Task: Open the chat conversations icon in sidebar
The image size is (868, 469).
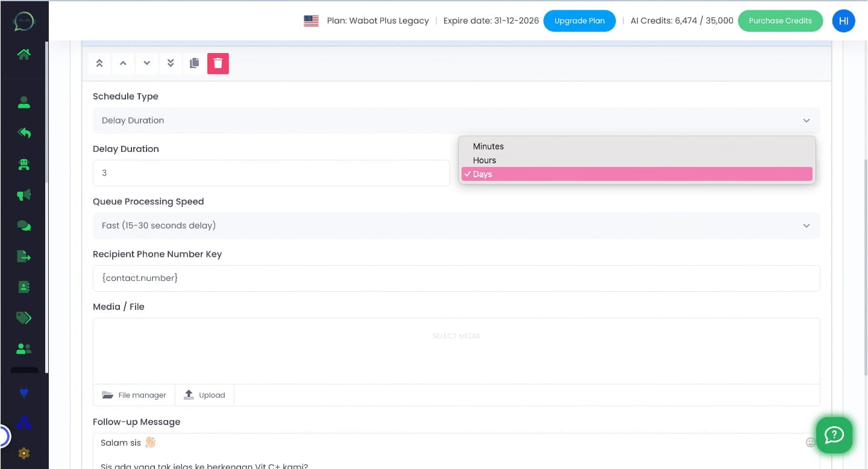Action: click(x=24, y=225)
